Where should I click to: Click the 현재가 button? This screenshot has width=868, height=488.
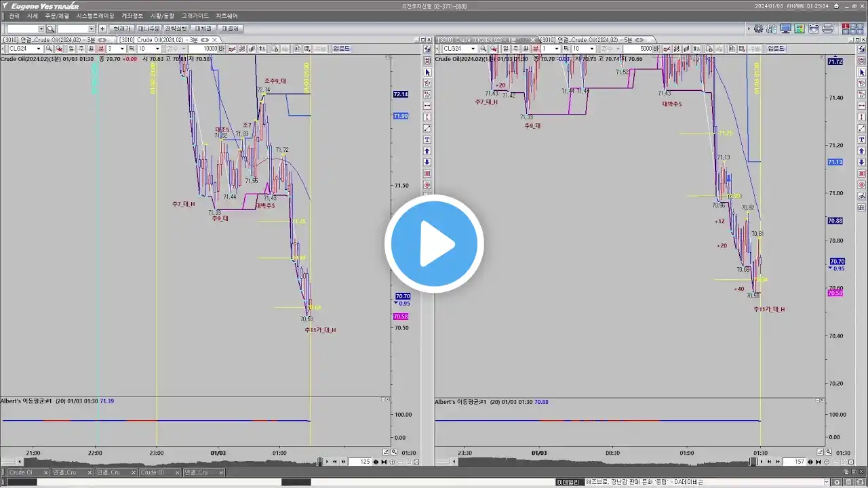pos(122,28)
